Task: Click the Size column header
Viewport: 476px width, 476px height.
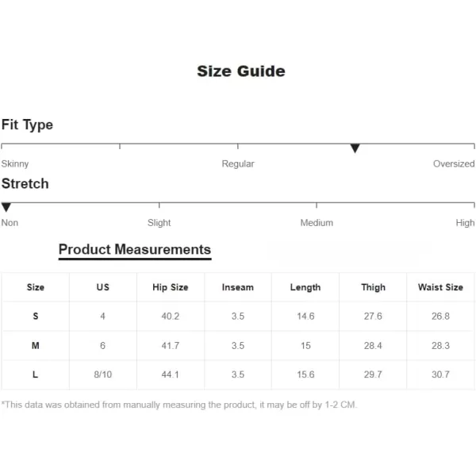Action: coord(36,287)
